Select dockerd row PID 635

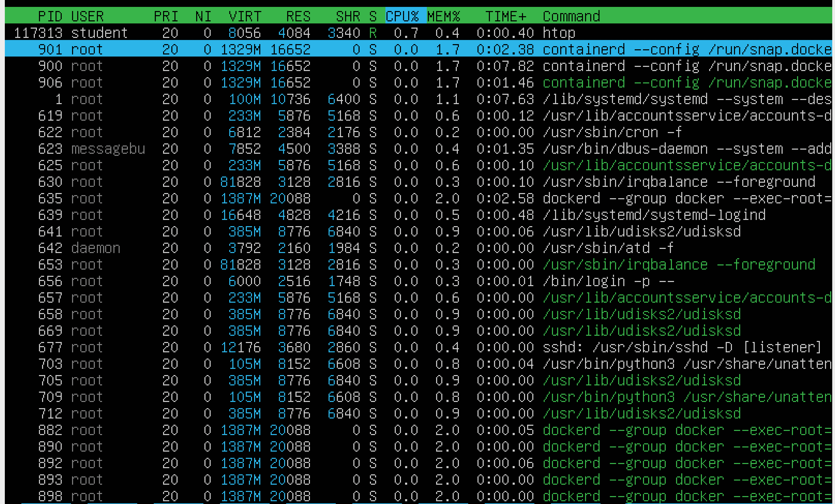(419, 198)
